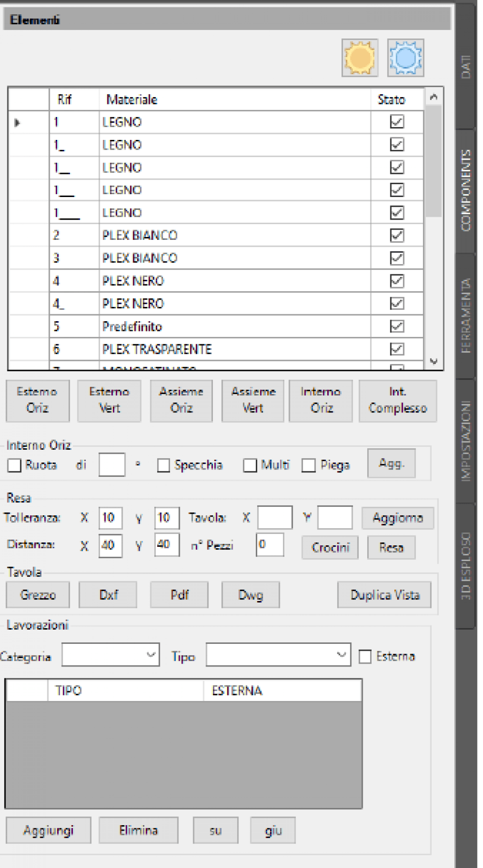Open the 3D ESPLOSO side tab
This screenshot has width=483, height=868.
pyautogui.click(x=466, y=566)
